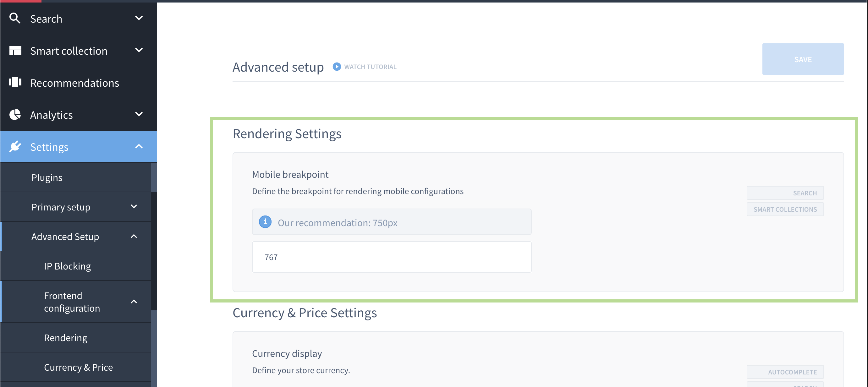Click the blue info icon beside recommendation
868x387 pixels.
(x=265, y=222)
